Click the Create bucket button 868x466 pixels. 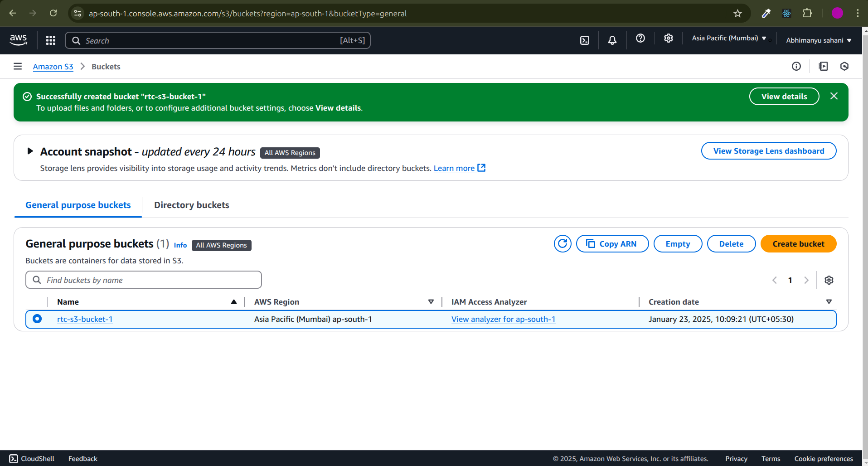(x=798, y=244)
